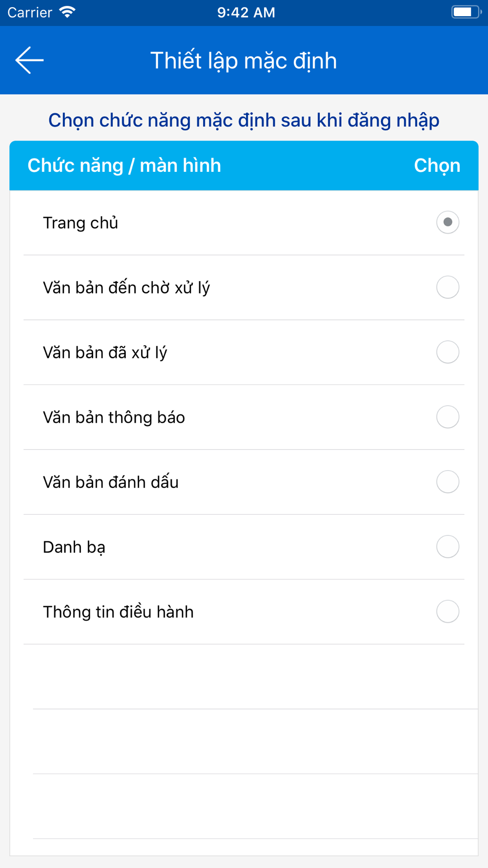Pick the Văn bản đánh dấu radio button
This screenshot has height=868, width=488.
click(447, 482)
